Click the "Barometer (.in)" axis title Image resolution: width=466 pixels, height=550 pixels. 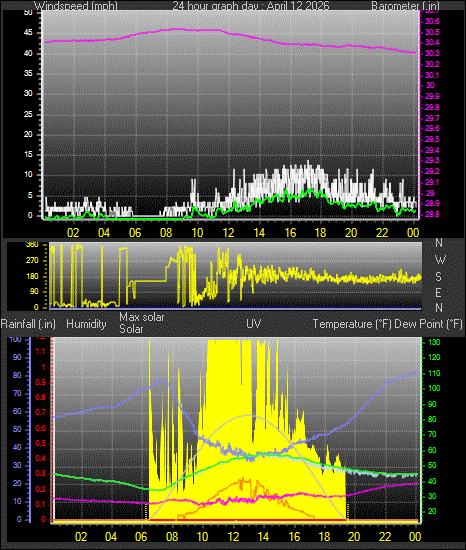405,6
